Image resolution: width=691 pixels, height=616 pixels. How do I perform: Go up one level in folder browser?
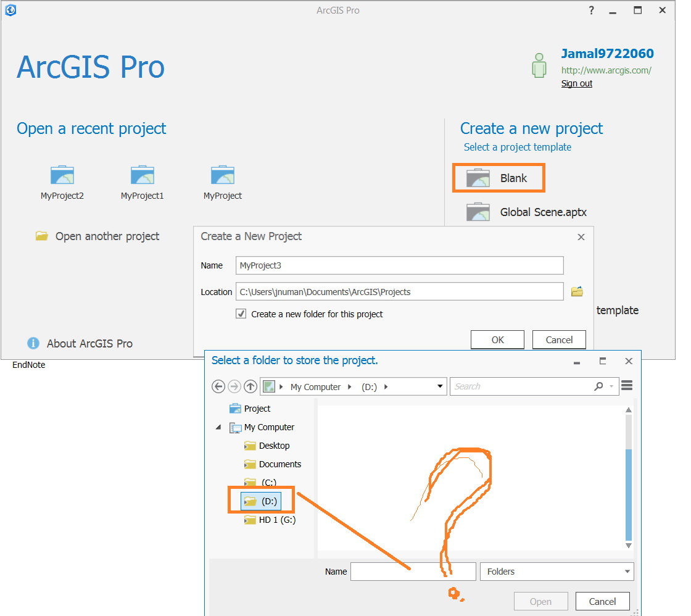coord(250,387)
